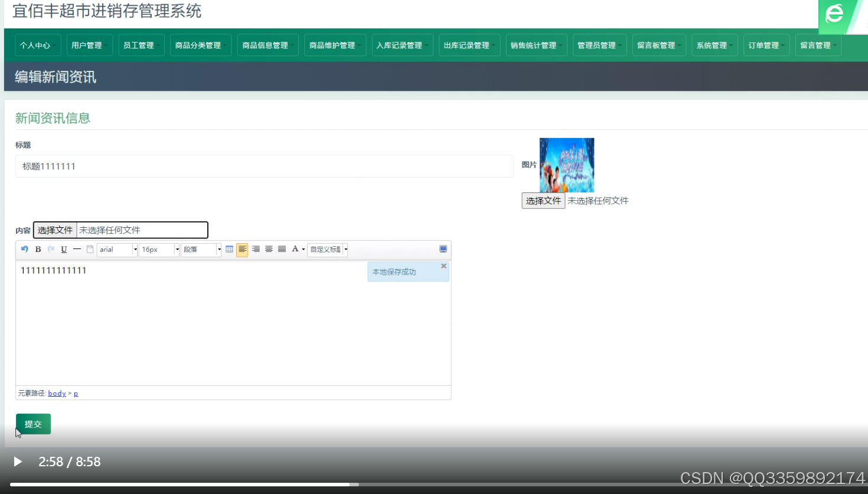Close the '本地保存成功' notification
This screenshot has width=868, height=494.
tap(443, 266)
